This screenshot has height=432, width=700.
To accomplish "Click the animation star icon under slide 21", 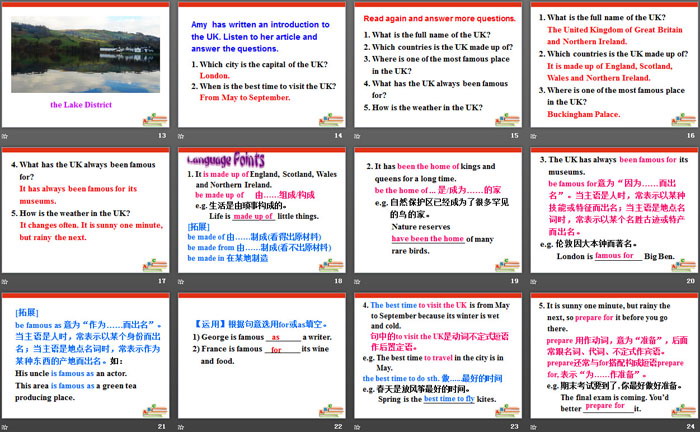I will (x=6, y=427).
